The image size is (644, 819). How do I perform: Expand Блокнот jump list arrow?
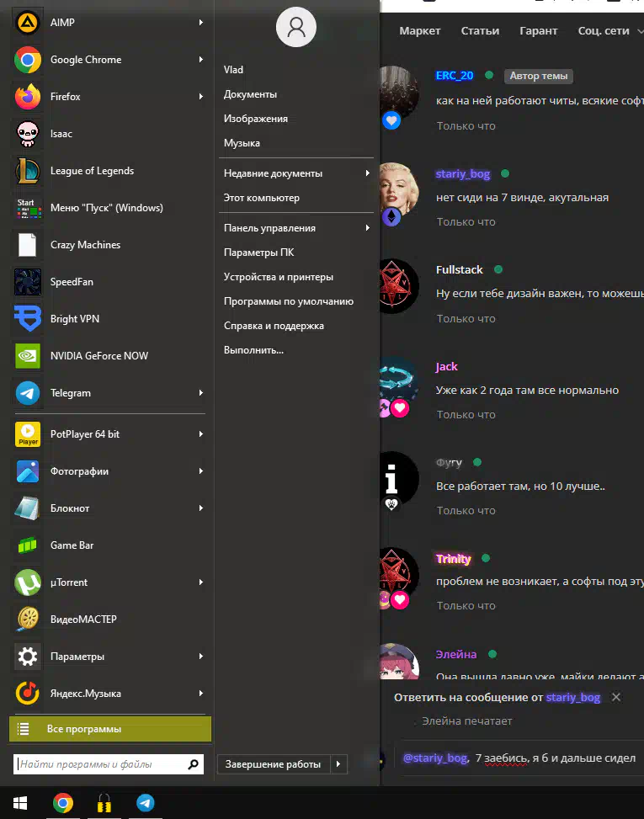201,508
